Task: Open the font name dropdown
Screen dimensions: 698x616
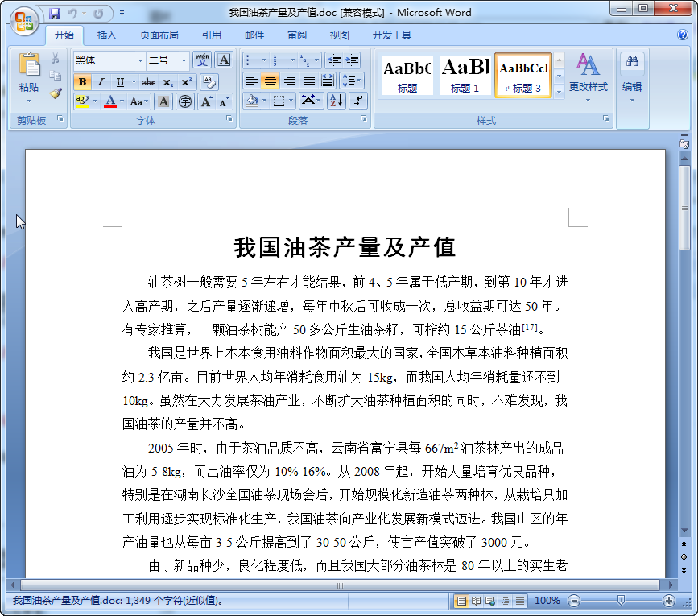Action: click(138, 60)
